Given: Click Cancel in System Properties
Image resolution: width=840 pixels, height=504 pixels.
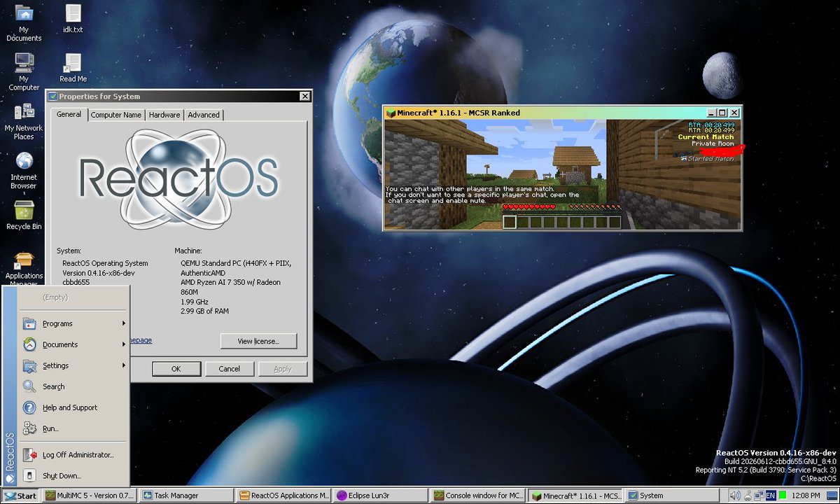Looking at the screenshot, I should coord(230,369).
